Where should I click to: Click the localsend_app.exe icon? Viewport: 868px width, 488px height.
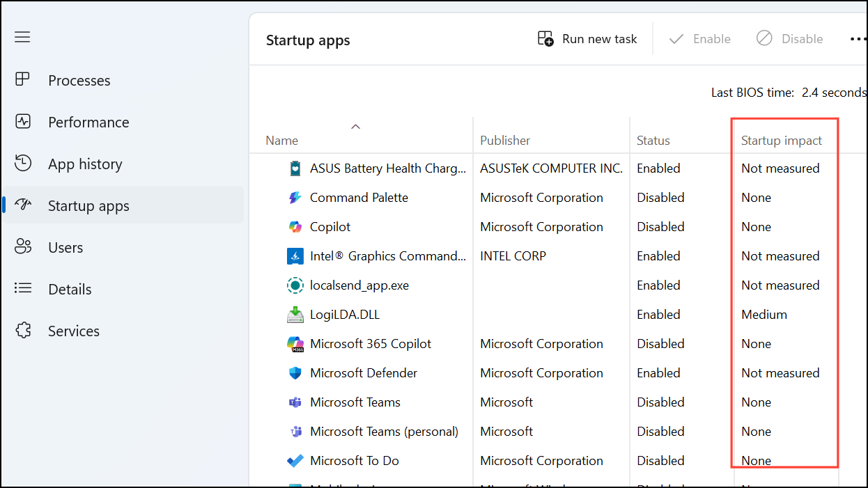click(x=295, y=285)
